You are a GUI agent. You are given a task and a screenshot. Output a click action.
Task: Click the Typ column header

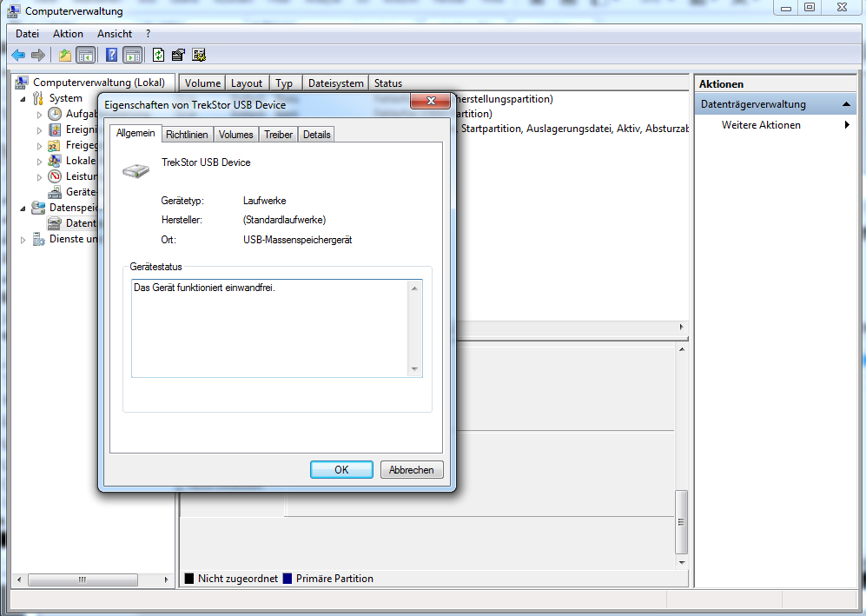tap(284, 83)
